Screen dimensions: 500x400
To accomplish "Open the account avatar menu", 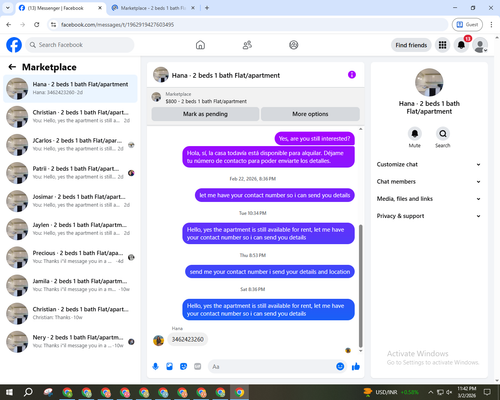I will [480, 45].
